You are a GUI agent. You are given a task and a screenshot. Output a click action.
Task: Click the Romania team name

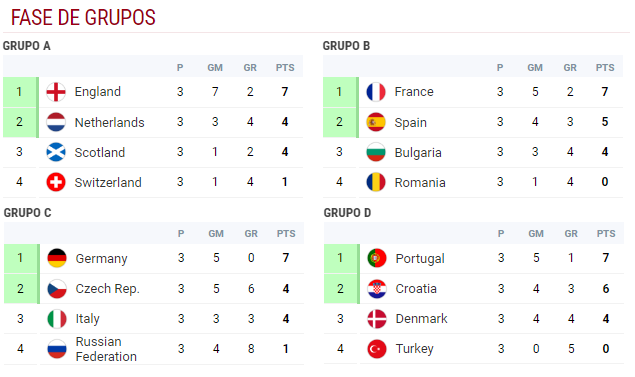click(x=420, y=183)
